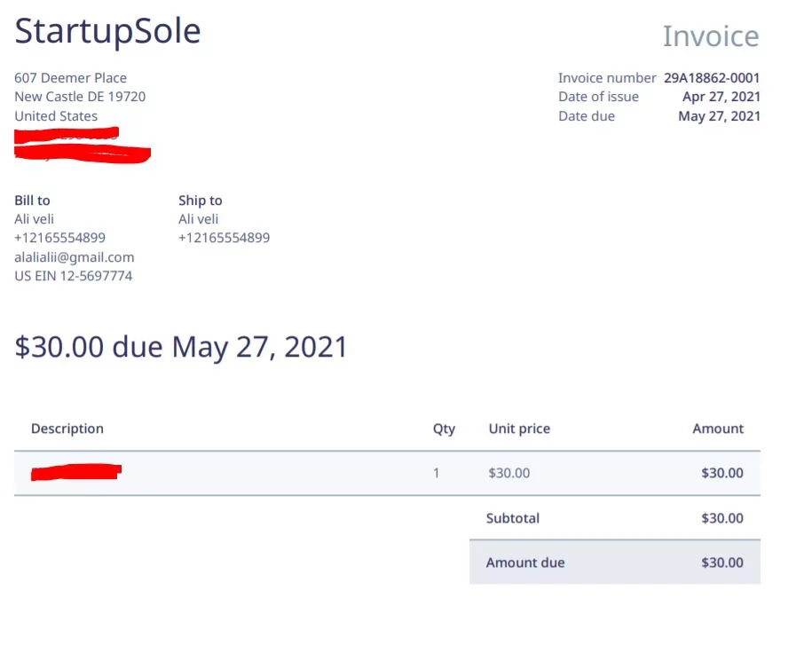Click the Amount due label in totals
The height and width of the screenshot is (653, 812).
tap(524, 563)
